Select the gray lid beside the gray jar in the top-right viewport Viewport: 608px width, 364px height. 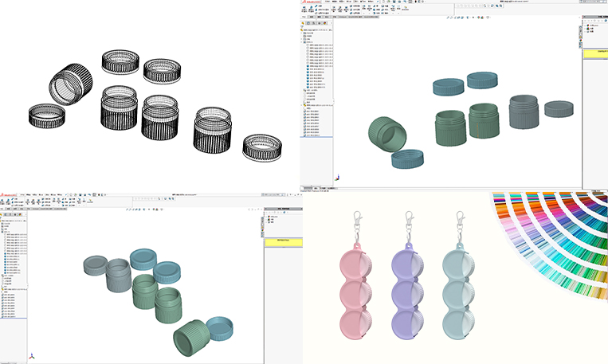(x=559, y=108)
